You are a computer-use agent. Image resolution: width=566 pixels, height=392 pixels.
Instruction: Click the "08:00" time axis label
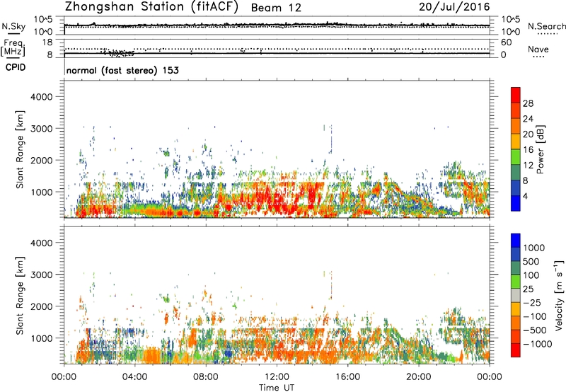206,377
